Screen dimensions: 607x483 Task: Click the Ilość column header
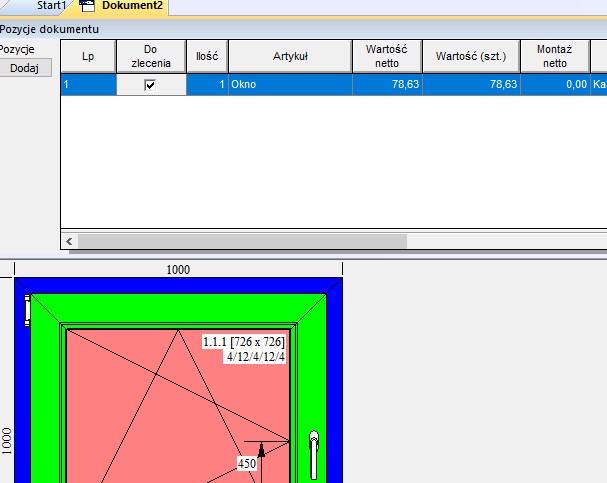[207, 56]
